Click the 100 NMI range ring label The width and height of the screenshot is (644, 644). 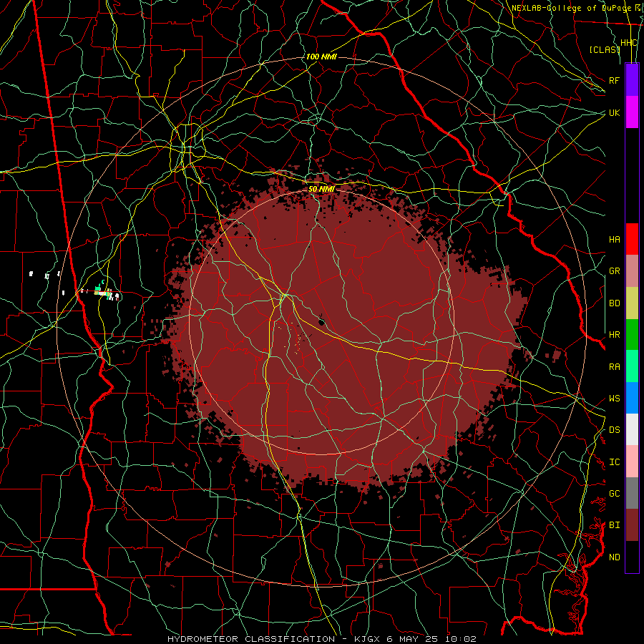[x=321, y=57]
